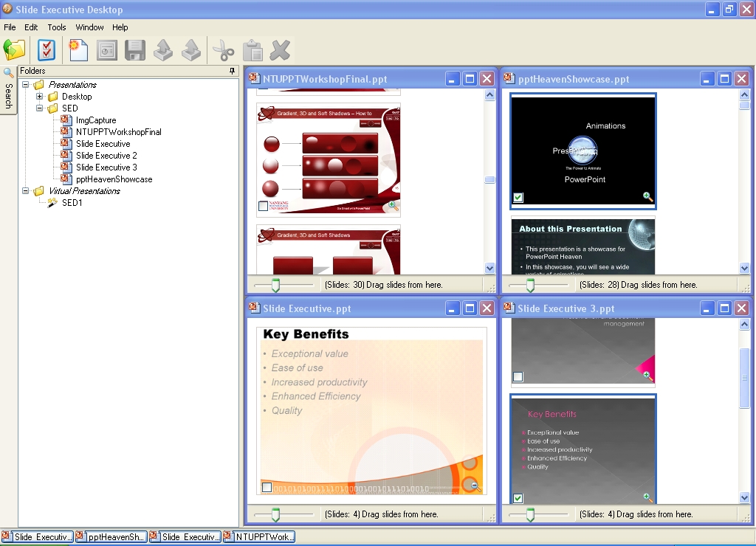Select pptHeavenShowcase in the folder tree
This screenshot has height=546, width=756.
[114, 179]
